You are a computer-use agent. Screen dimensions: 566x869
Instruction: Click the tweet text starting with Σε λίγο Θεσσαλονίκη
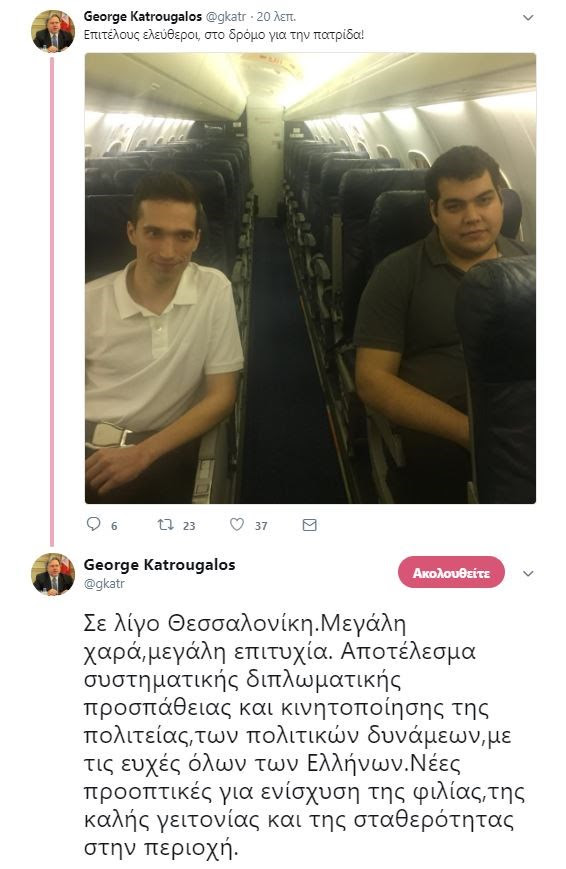tap(304, 735)
